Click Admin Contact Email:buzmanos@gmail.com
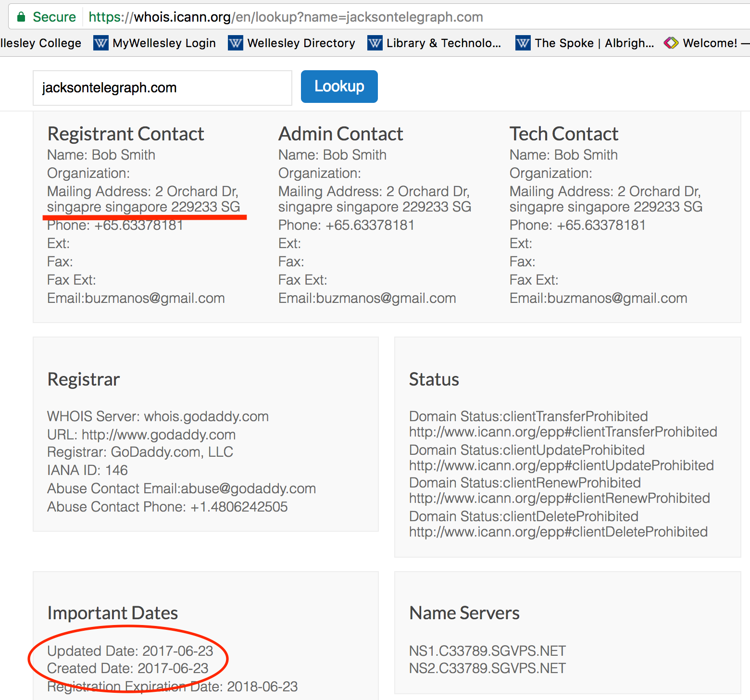The height and width of the screenshot is (700, 750). pyautogui.click(x=367, y=298)
